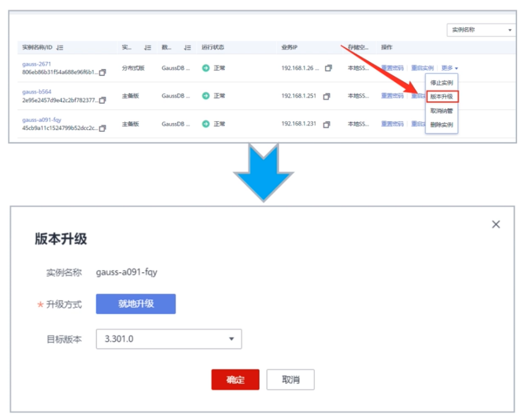Image resolution: width=522 pixels, height=420 pixels.
Task: Choose 取消纳管 from the menu
Action: point(442,111)
